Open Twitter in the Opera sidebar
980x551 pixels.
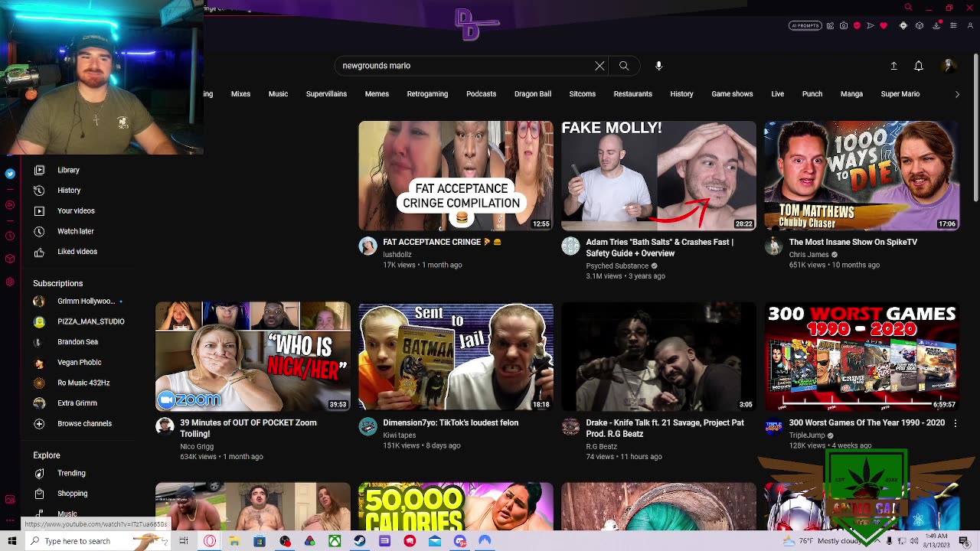pos(10,174)
